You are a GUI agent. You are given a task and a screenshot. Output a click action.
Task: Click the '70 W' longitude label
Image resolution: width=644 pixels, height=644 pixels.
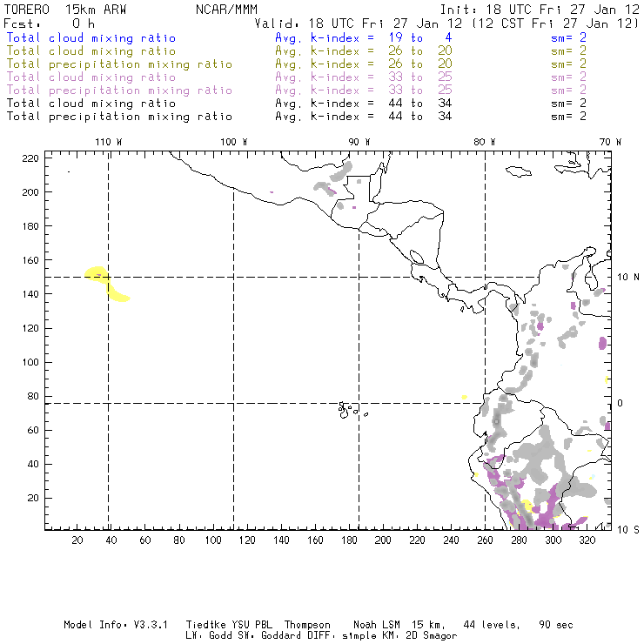pos(610,142)
